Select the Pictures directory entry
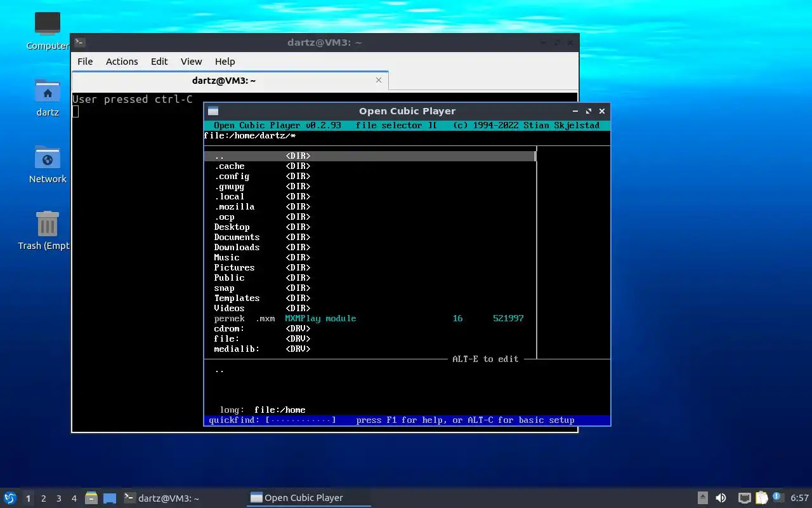This screenshot has height=508, width=812. pyautogui.click(x=370, y=268)
